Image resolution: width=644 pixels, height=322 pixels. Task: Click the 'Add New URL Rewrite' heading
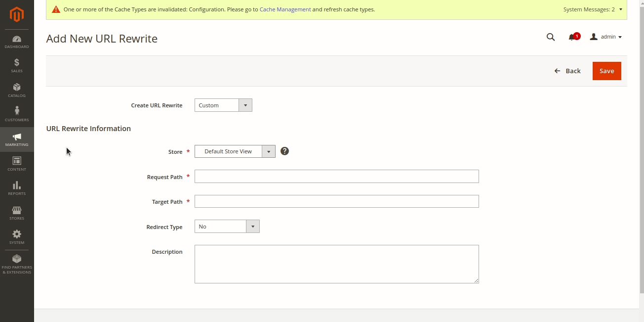[x=102, y=39]
